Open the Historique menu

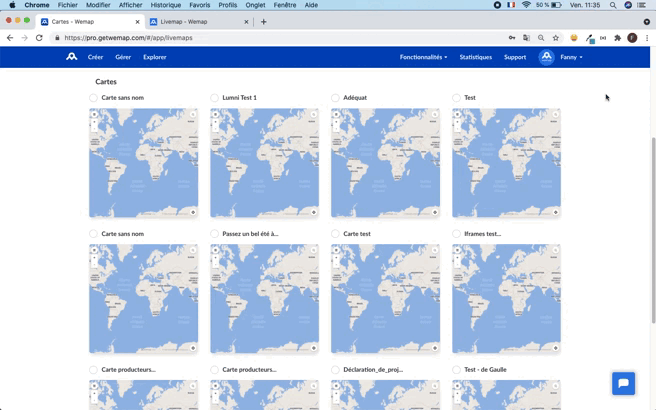coord(166,5)
